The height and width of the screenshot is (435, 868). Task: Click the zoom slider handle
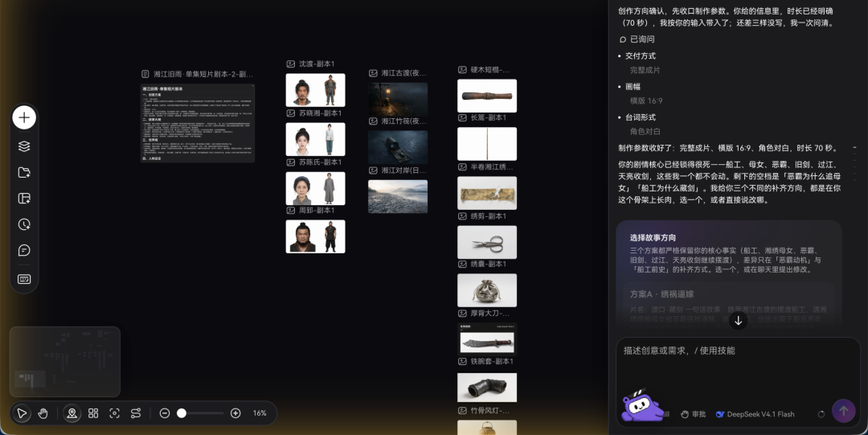[182, 413]
